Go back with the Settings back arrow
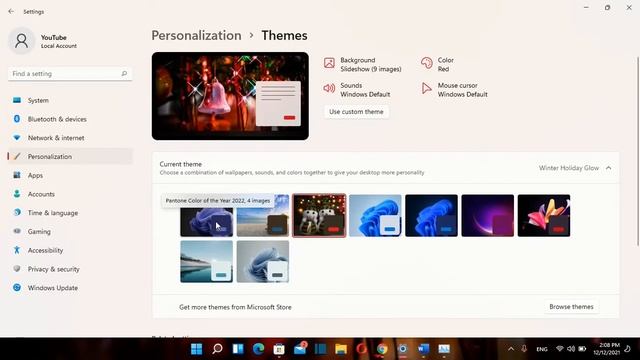 [x=11, y=11]
